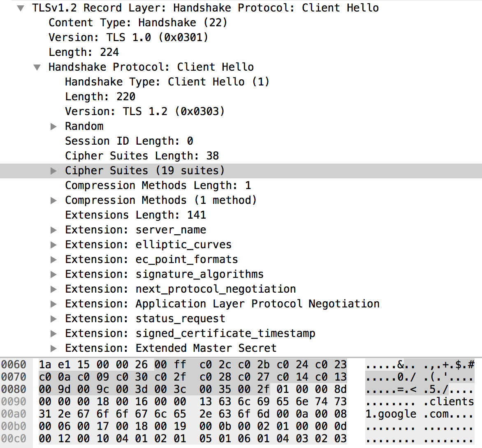
Task: Expand the status_request extension arrow
Action: pos(53,319)
